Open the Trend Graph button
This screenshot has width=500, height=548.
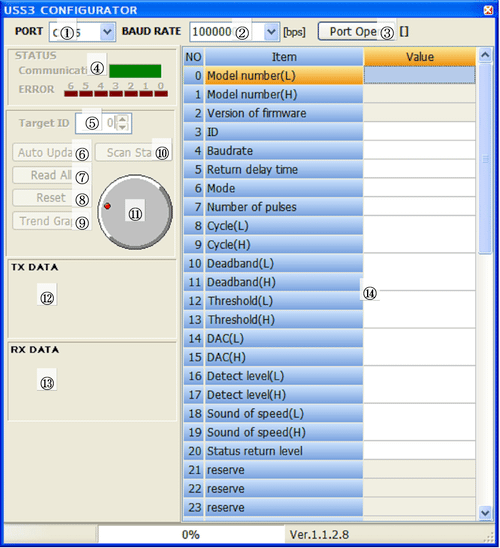(x=51, y=221)
